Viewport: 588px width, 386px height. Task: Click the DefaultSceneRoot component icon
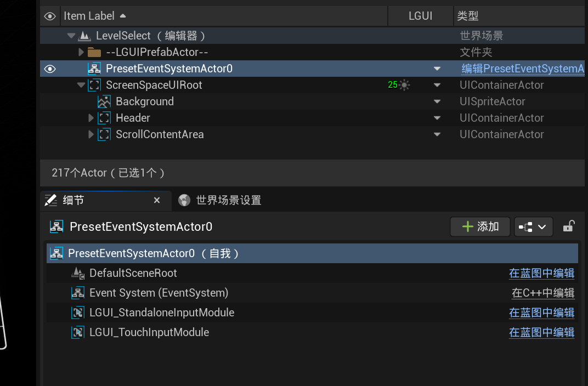78,273
